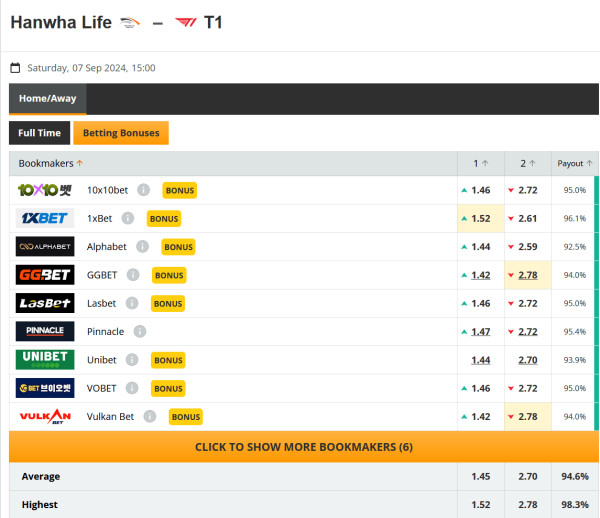The height and width of the screenshot is (518, 600).
Task: Click the Lasbet bookmaker logo
Action: tap(45, 303)
